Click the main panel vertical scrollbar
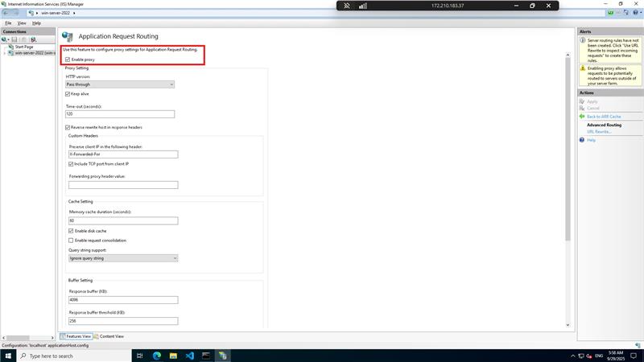The height and width of the screenshot is (362, 644). (x=568, y=149)
